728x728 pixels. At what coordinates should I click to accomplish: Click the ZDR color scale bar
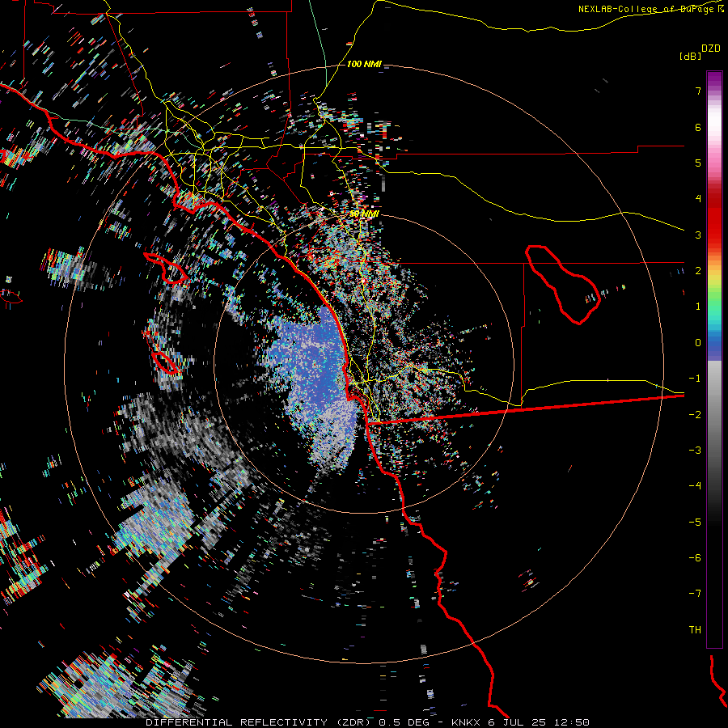click(714, 359)
